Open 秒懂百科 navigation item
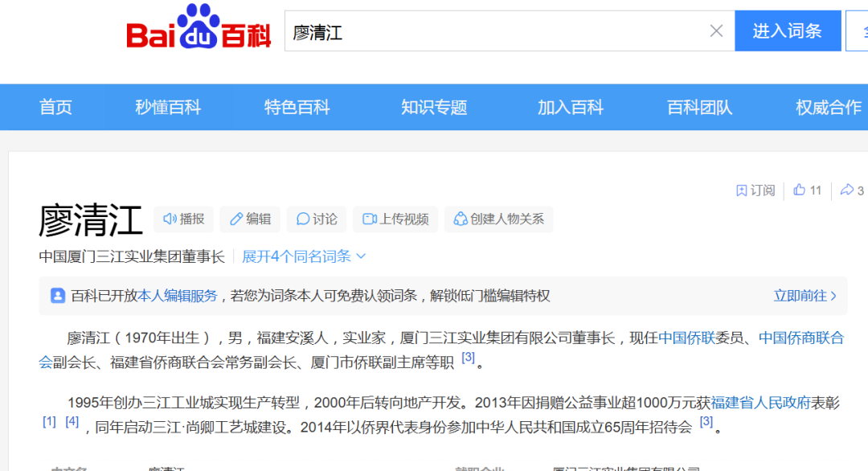The height and width of the screenshot is (471, 868). [x=168, y=108]
